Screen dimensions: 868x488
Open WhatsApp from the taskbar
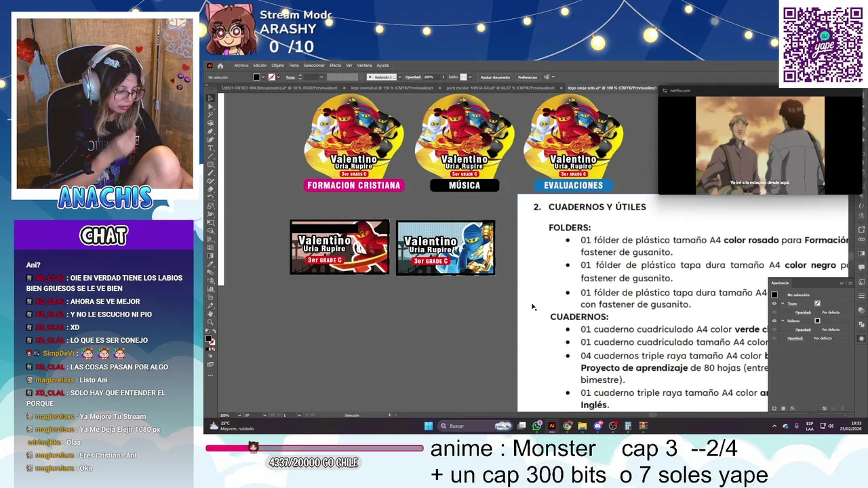point(537,426)
